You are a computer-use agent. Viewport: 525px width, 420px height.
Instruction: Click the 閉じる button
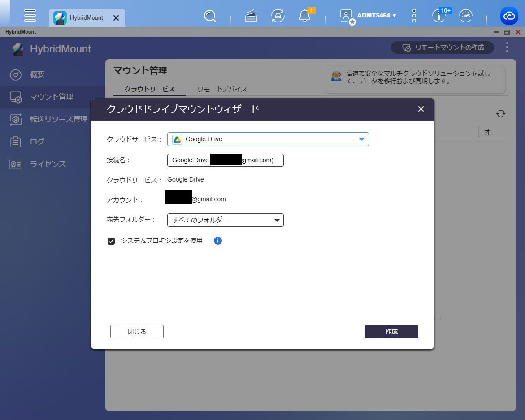pyautogui.click(x=137, y=332)
